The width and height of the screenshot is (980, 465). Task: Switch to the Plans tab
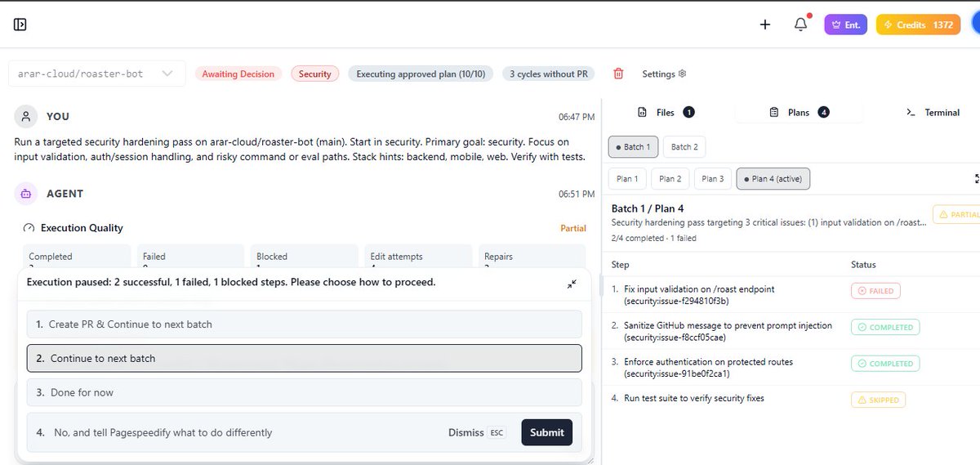(x=800, y=113)
